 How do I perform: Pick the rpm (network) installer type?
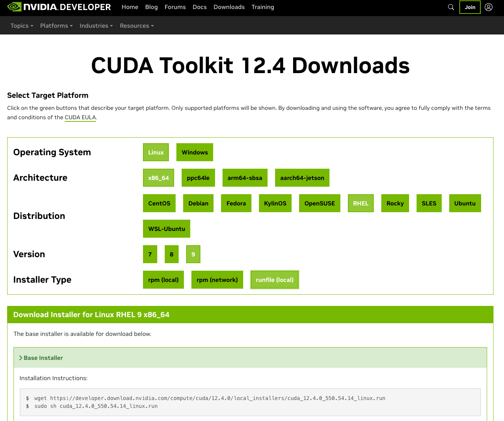(217, 280)
